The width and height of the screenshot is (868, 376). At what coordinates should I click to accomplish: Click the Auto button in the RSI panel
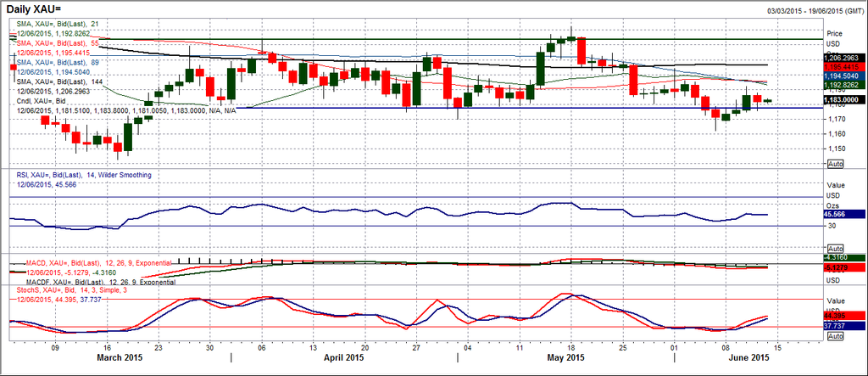(835, 248)
